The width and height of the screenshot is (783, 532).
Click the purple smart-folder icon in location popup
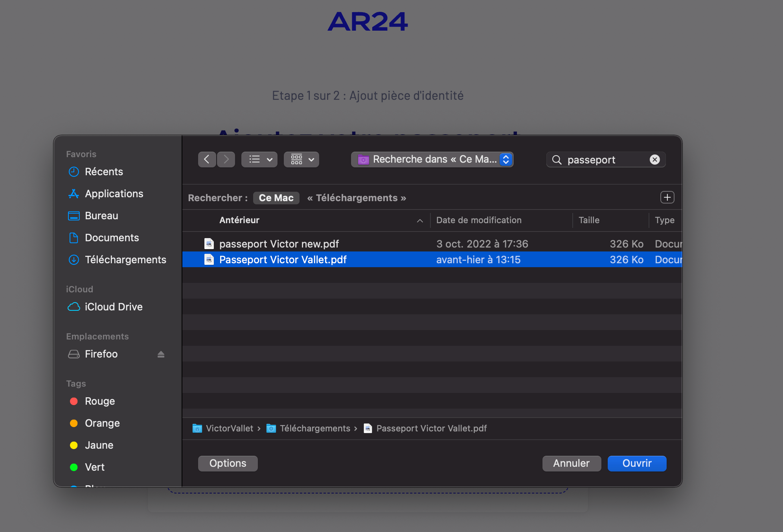tap(364, 160)
